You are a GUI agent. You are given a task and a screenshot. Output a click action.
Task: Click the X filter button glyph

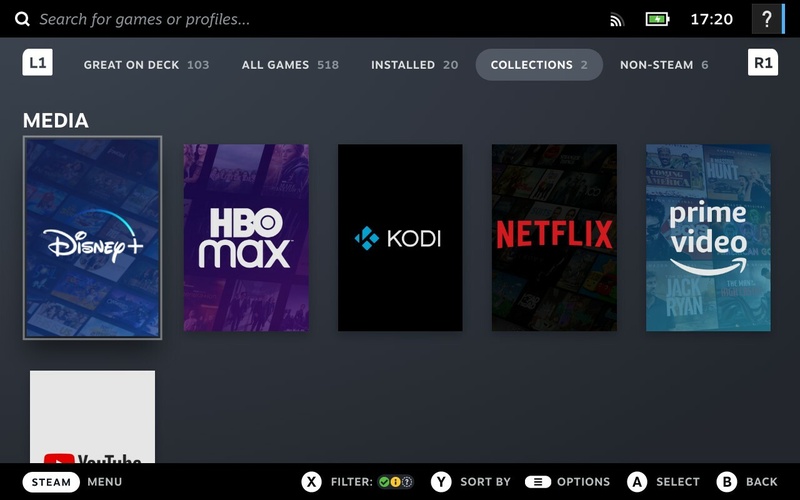(312, 482)
